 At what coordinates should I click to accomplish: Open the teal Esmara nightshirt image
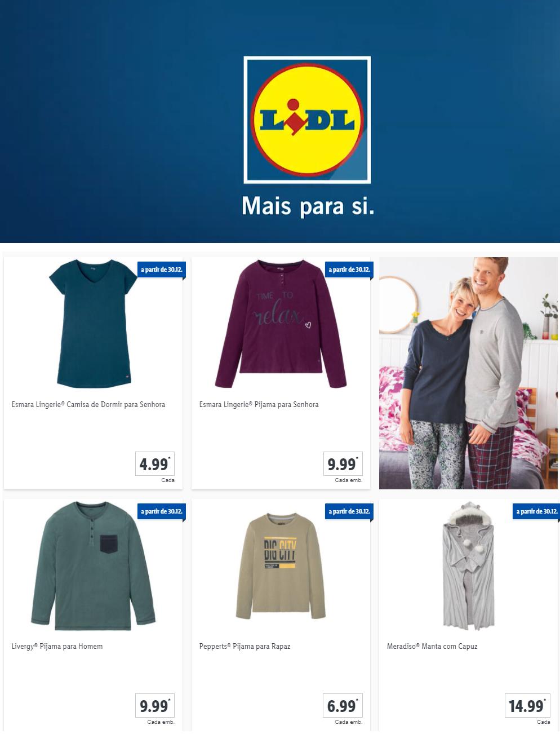(x=94, y=324)
